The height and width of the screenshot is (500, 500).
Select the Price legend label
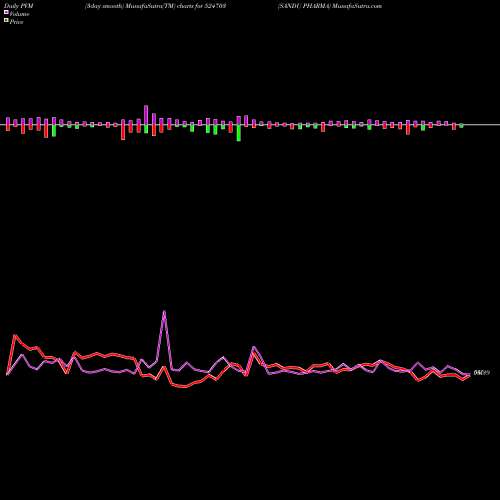click(16, 22)
